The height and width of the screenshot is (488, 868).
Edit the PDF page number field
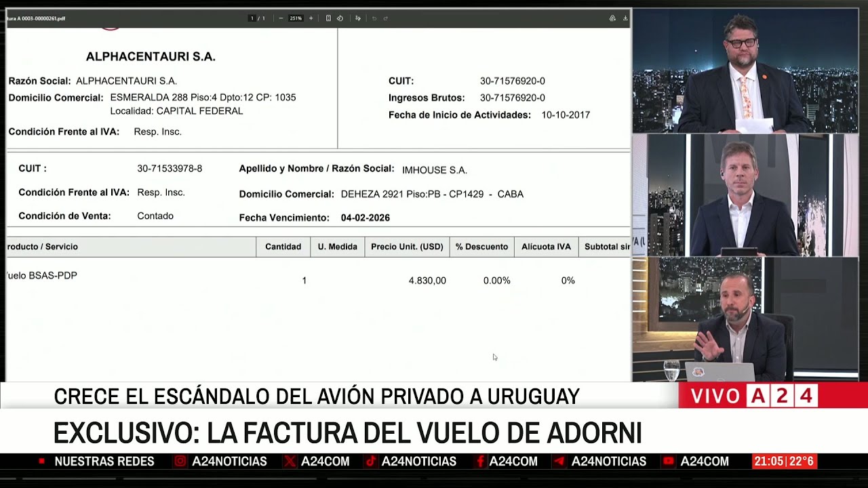(252, 18)
